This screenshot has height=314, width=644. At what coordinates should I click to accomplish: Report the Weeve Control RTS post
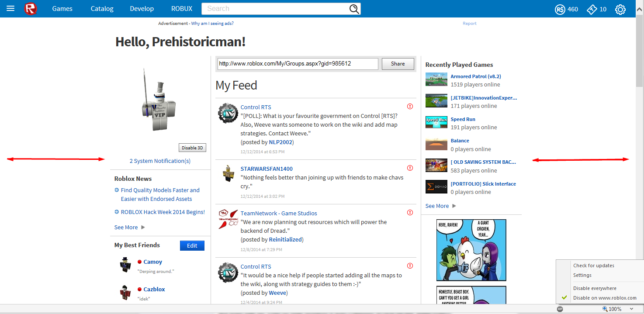(x=410, y=266)
